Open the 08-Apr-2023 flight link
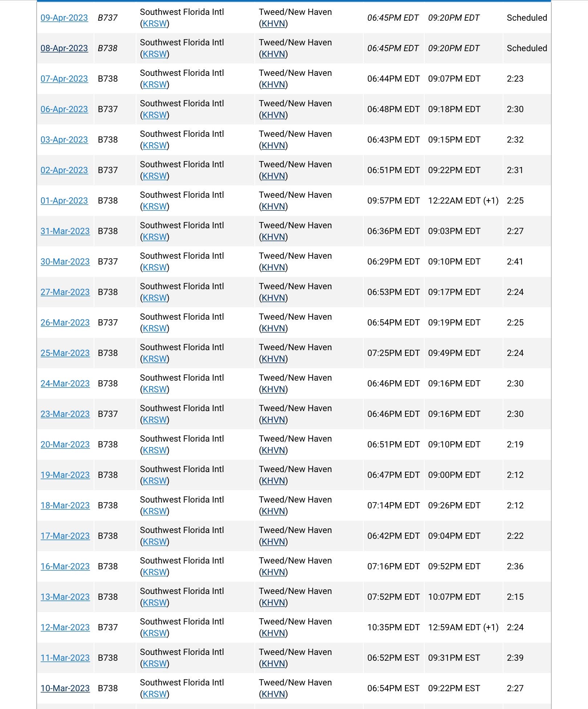The height and width of the screenshot is (709, 588). coord(64,48)
